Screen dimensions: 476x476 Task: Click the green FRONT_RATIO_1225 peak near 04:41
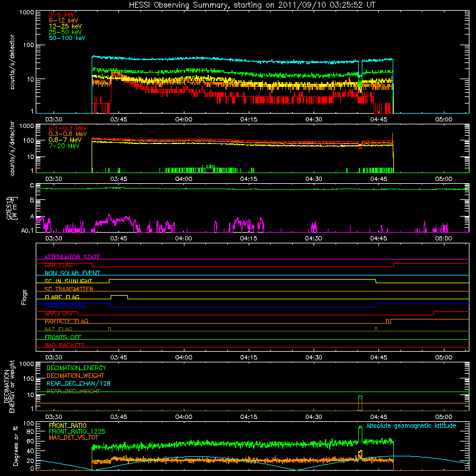pyautogui.click(x=361, y=433)
